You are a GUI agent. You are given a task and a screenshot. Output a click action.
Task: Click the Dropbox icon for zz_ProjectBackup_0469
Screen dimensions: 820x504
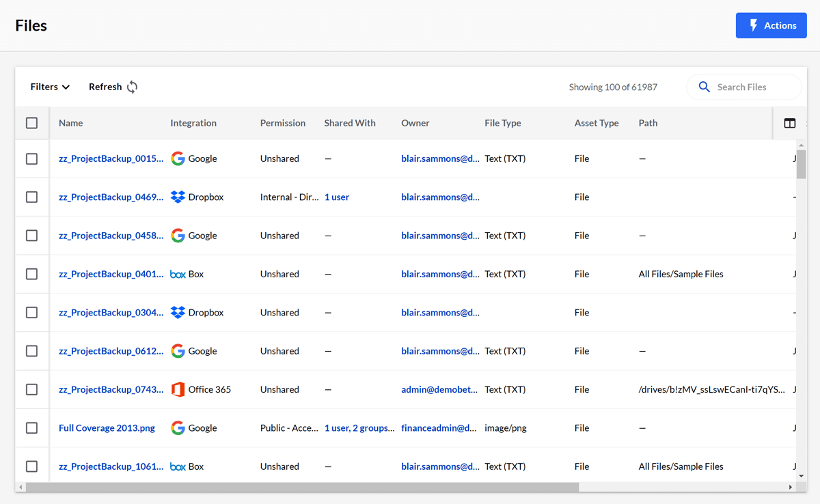click(x=178, y=197)
